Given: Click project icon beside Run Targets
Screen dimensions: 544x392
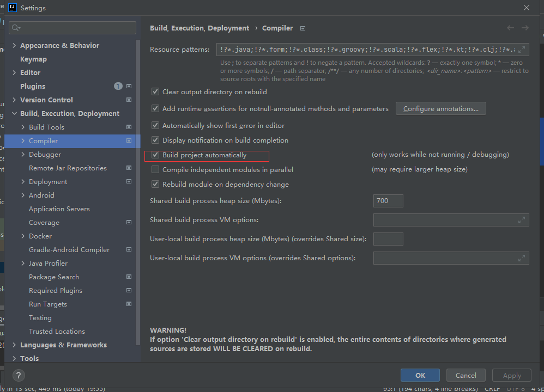Looking at the screenshot, I should (129, 304).
